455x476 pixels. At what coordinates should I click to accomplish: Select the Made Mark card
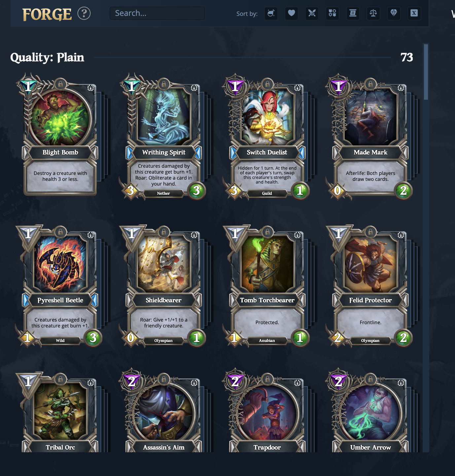pyautogui.click(x=370, y=137)
